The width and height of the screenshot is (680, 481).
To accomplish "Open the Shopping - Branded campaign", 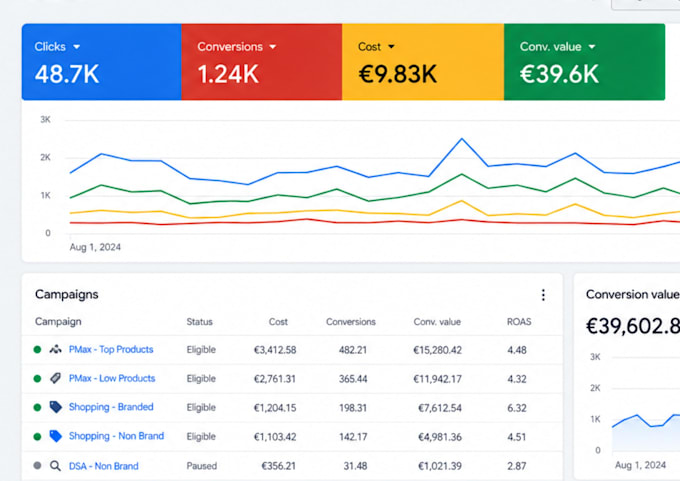I will 111,407.
